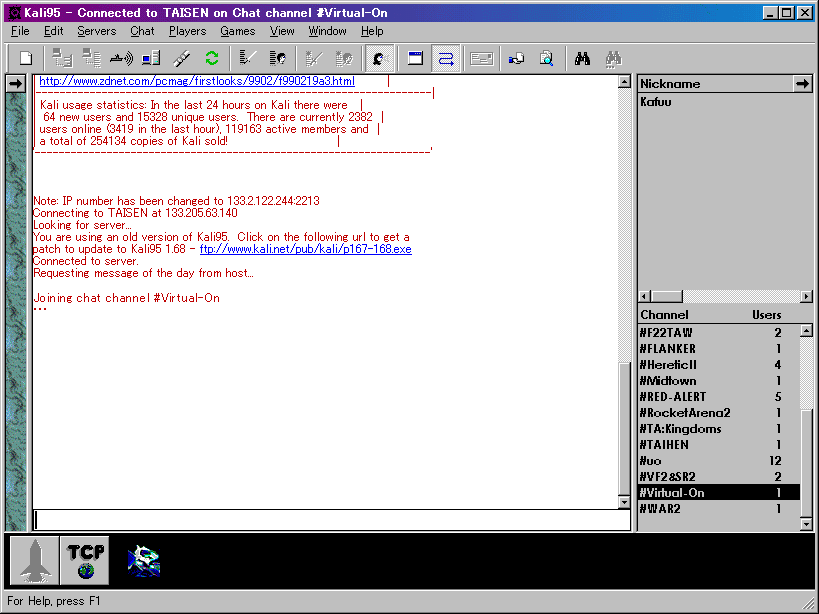
Task: Toggle the blue word wrap arrow button
Action: (x=446, y=58)
